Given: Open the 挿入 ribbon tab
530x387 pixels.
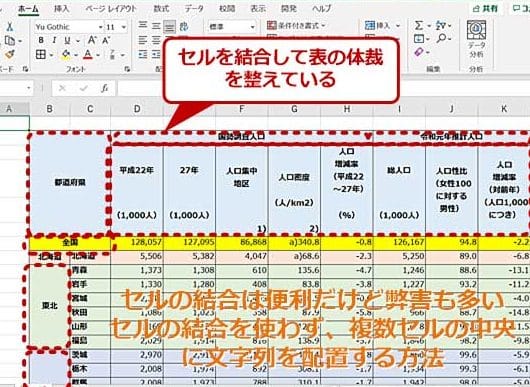Looking at the screenshot, I should coord(62,9).
